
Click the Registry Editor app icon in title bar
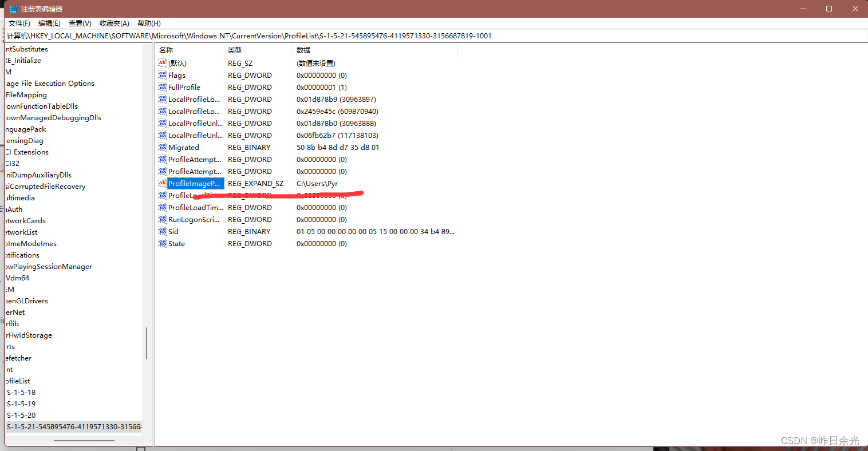(13, 9)
